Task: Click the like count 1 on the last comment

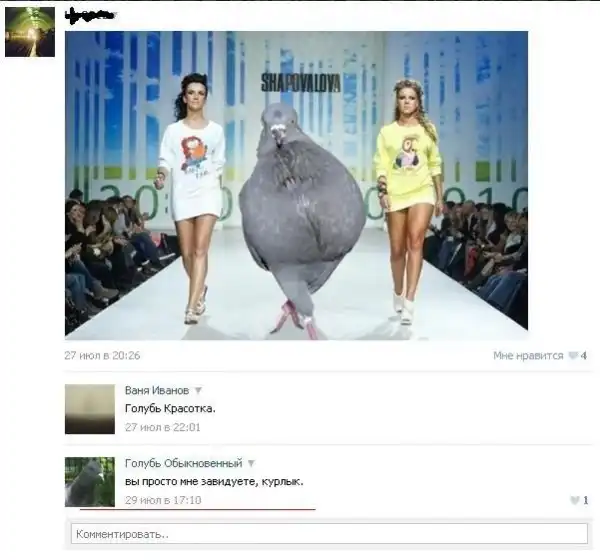Action: click(586, 501)
